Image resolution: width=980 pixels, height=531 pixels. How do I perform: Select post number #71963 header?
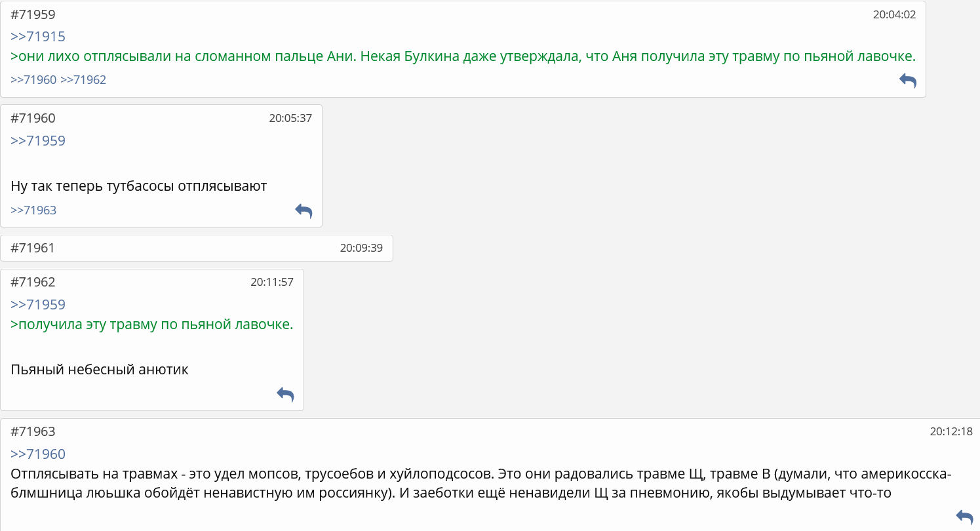point(33,431)
